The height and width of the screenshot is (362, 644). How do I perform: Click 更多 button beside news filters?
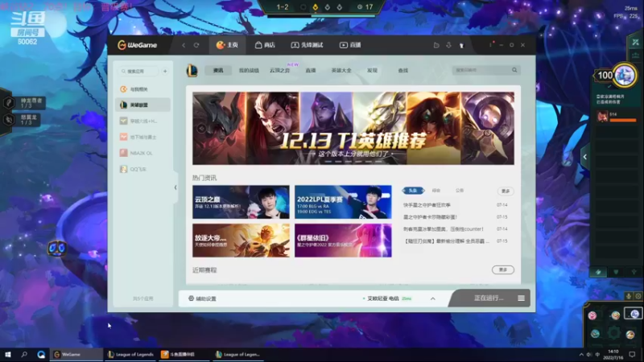tap(506, 191)
